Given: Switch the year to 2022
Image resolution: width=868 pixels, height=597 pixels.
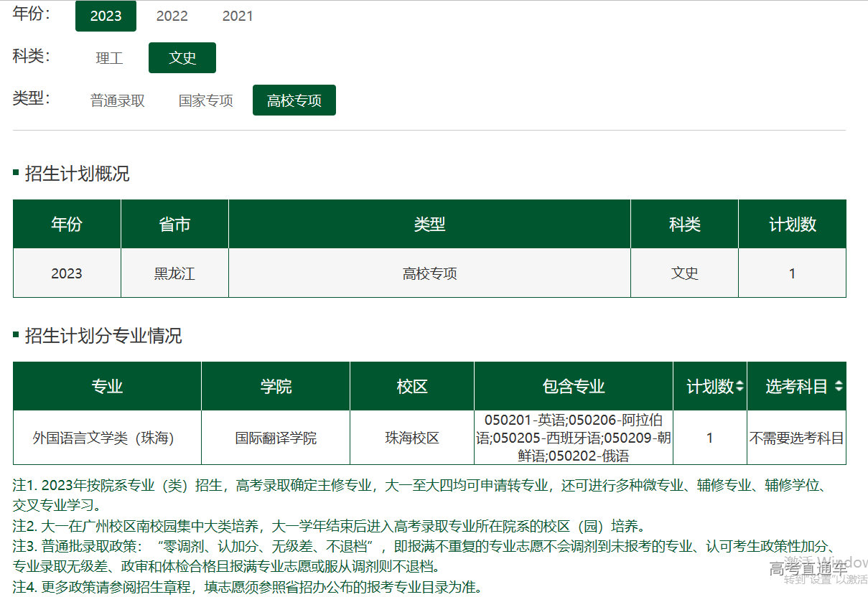Looking at the screenshot, I should point(172,16).
